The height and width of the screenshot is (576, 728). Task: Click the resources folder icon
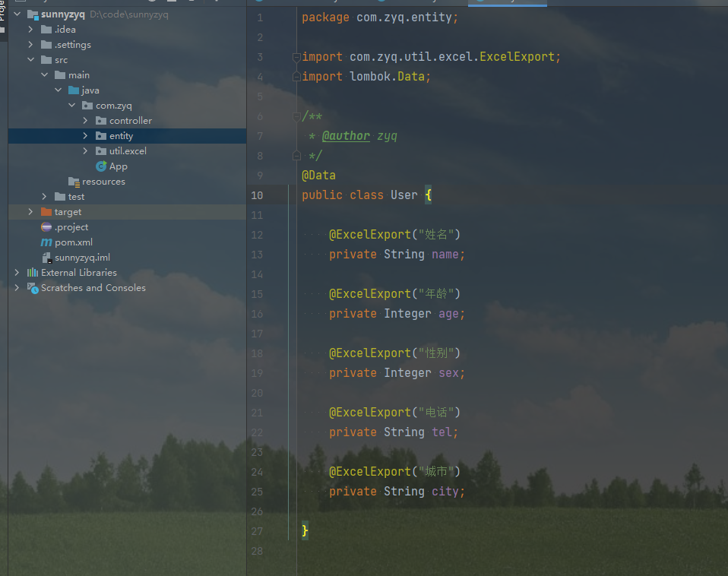(74, 182)
